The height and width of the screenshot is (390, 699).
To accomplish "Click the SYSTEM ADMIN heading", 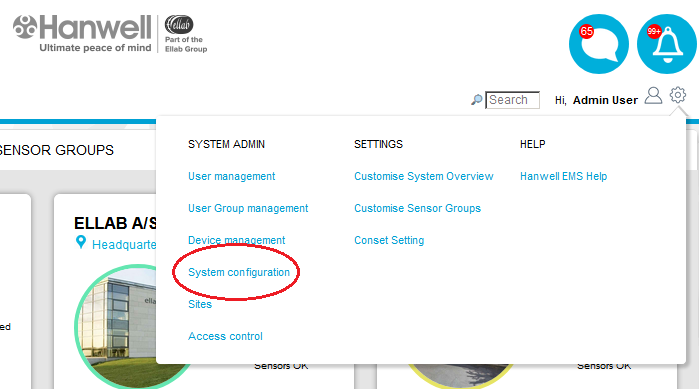I will click(226, 144).
